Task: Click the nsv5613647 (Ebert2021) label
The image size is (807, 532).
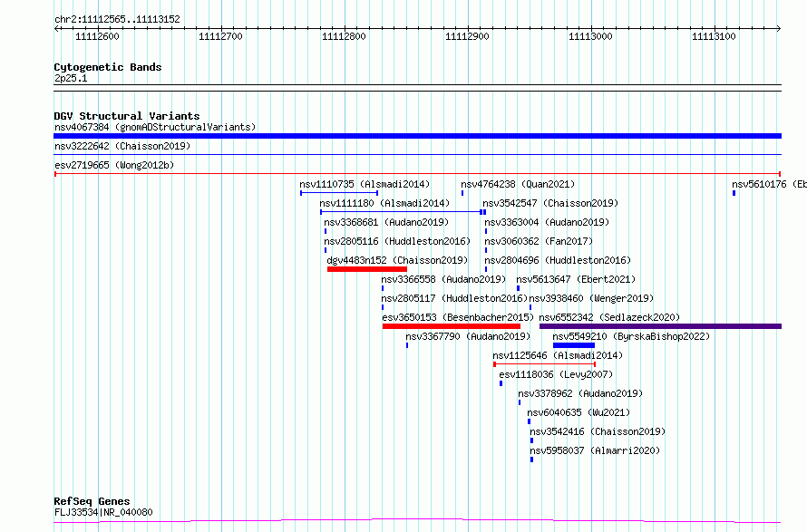Action: [x=576, y=279]
